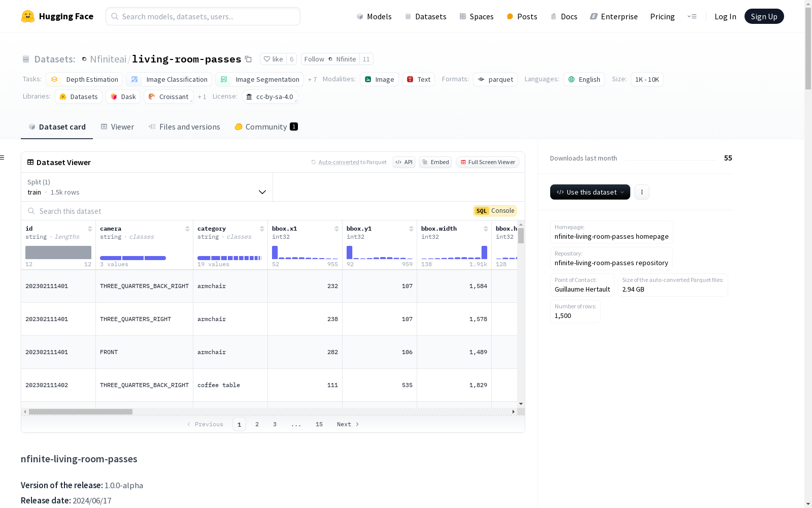Screen dimensions: 812x508
Task: Open the Croissant library tag
Action: (168, 97)
